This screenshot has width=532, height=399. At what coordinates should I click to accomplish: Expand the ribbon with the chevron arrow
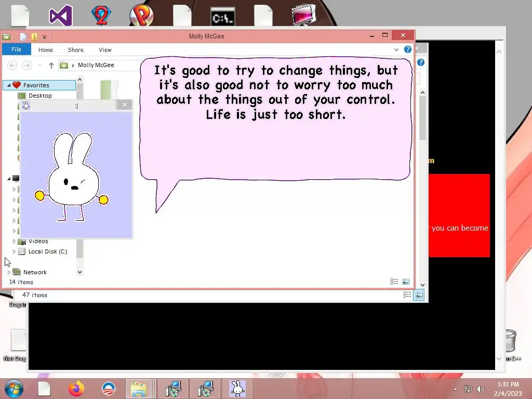[396, 49]
